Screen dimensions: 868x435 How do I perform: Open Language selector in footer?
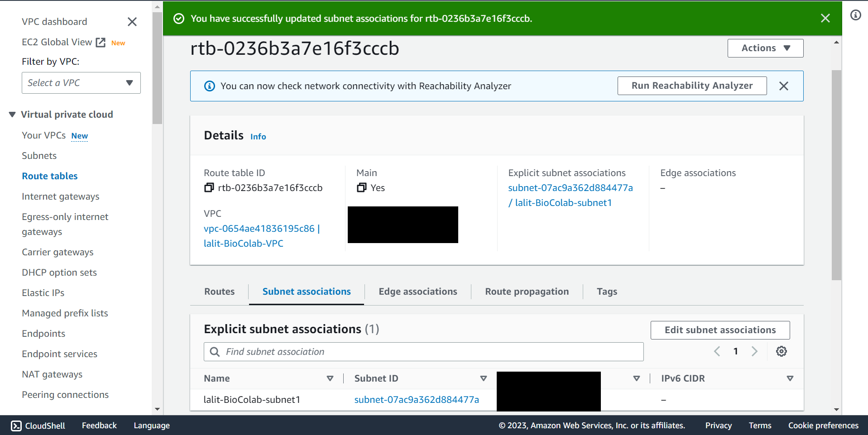152,425
